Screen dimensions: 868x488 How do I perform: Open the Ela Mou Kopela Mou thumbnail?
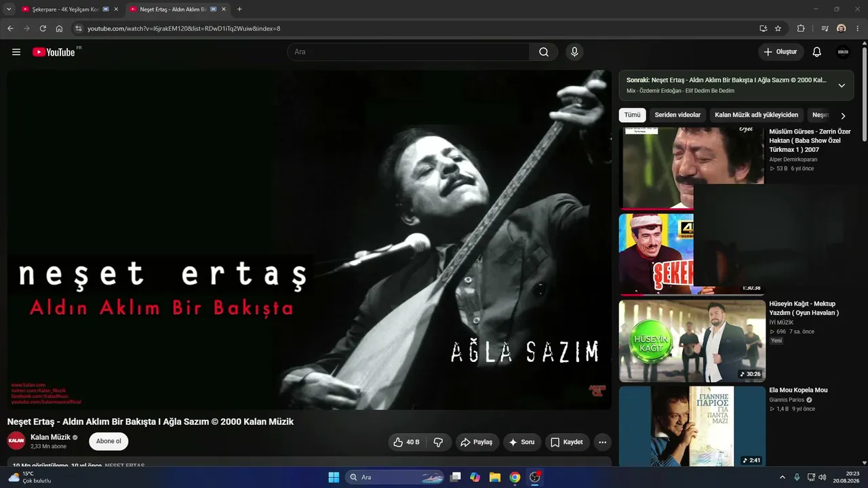coord(692,427)
